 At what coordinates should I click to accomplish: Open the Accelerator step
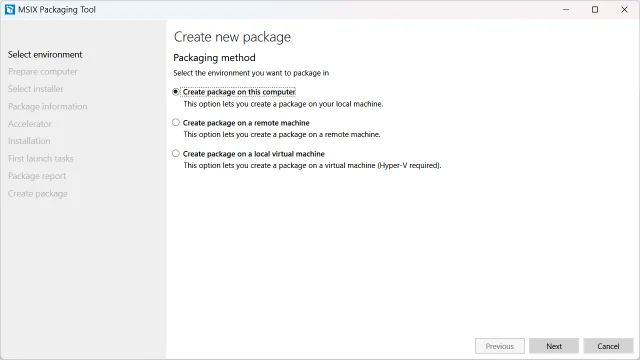click(29, 124)
